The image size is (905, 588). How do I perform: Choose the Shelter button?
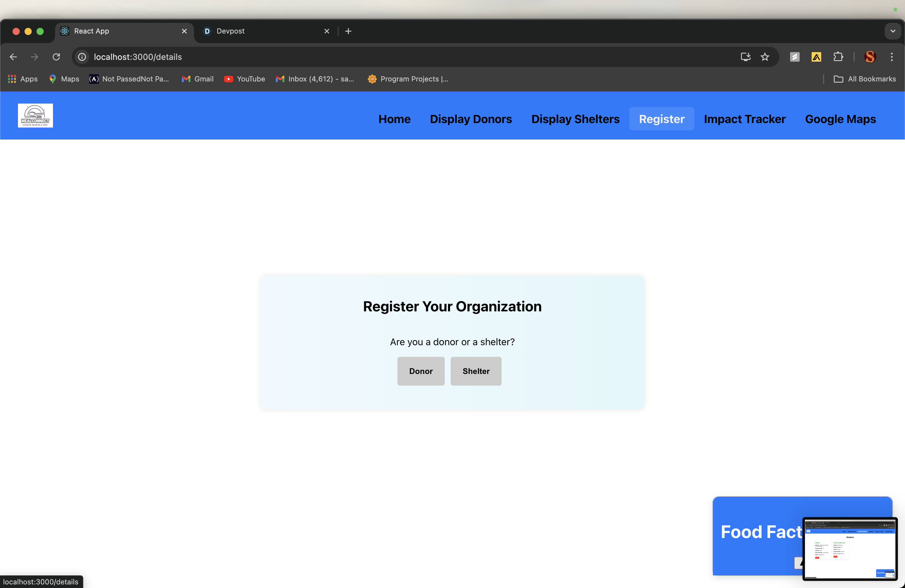476,371
